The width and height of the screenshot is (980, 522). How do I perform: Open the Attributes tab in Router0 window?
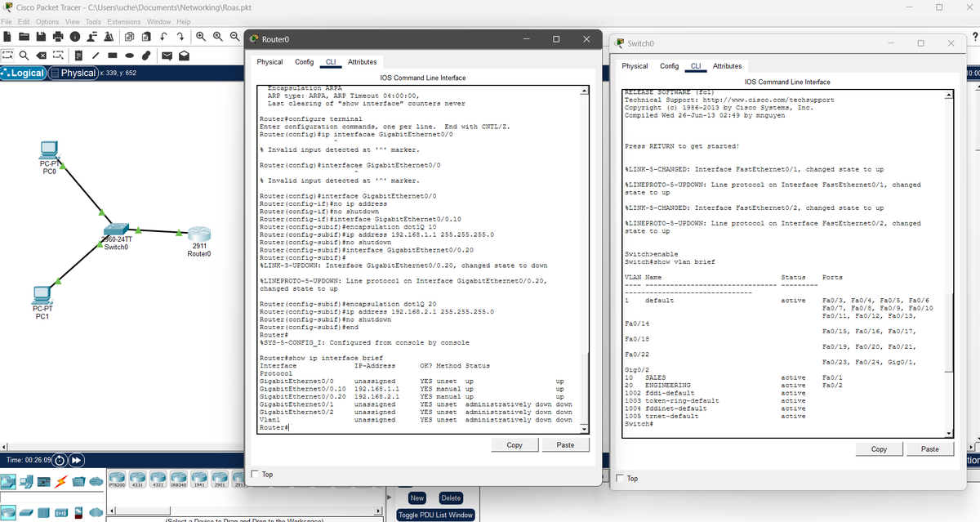point(363,62)
